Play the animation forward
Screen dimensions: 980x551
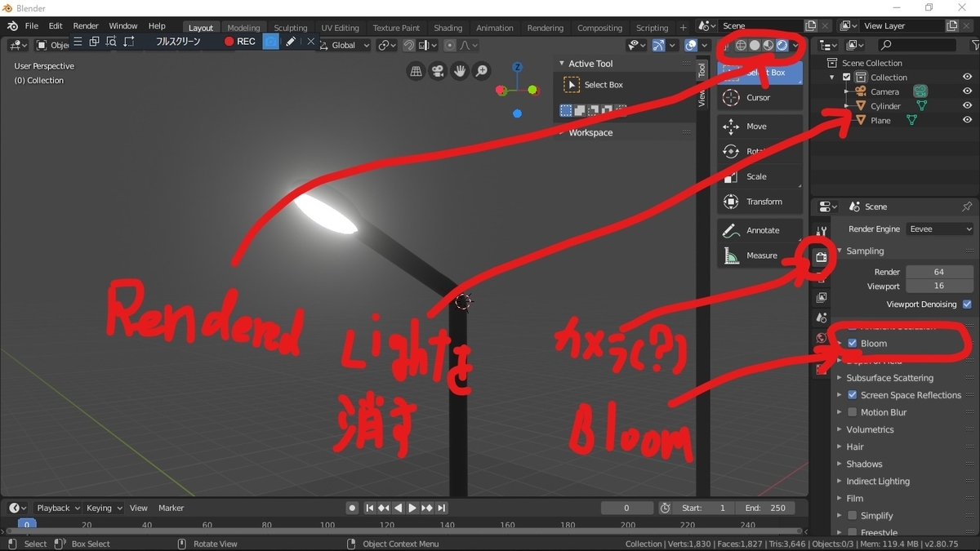coord(412,508)
